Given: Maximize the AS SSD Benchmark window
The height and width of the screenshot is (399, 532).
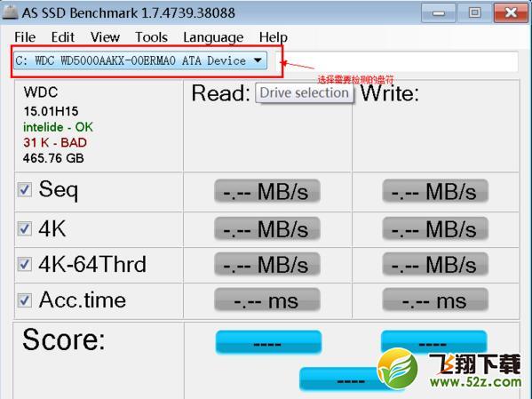Looking at the screenshot, I should coord(474,13).
